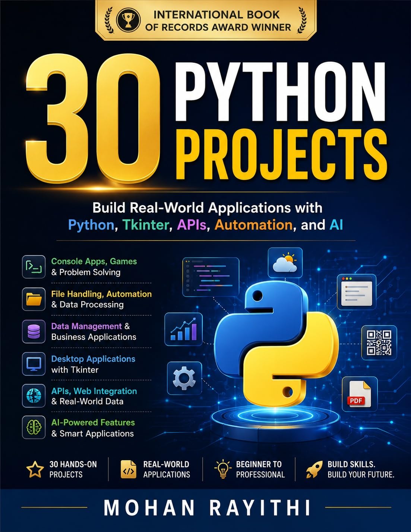Click the blue word Python in the subtitle
411x532 pixels.
(x=91, y=225)
